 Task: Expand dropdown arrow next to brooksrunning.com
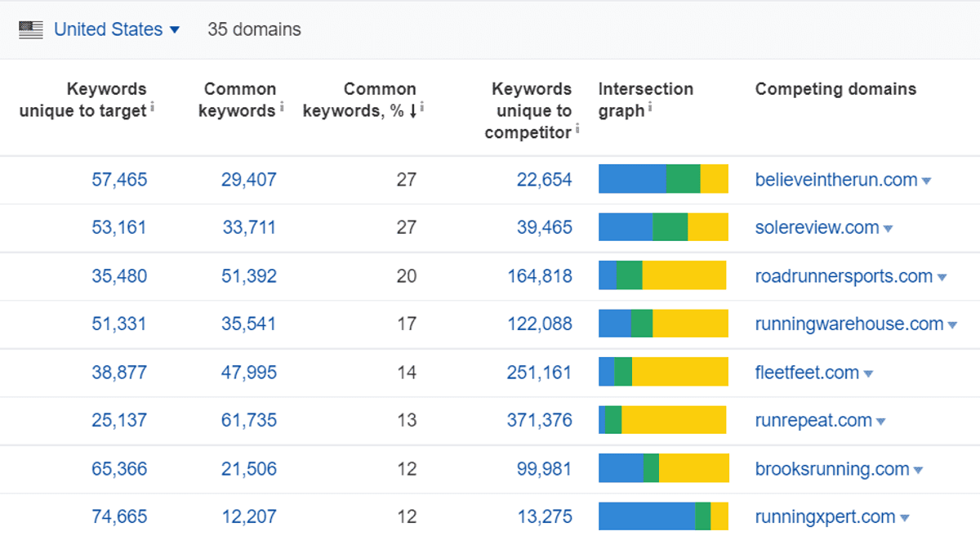(x=918, y=471)
